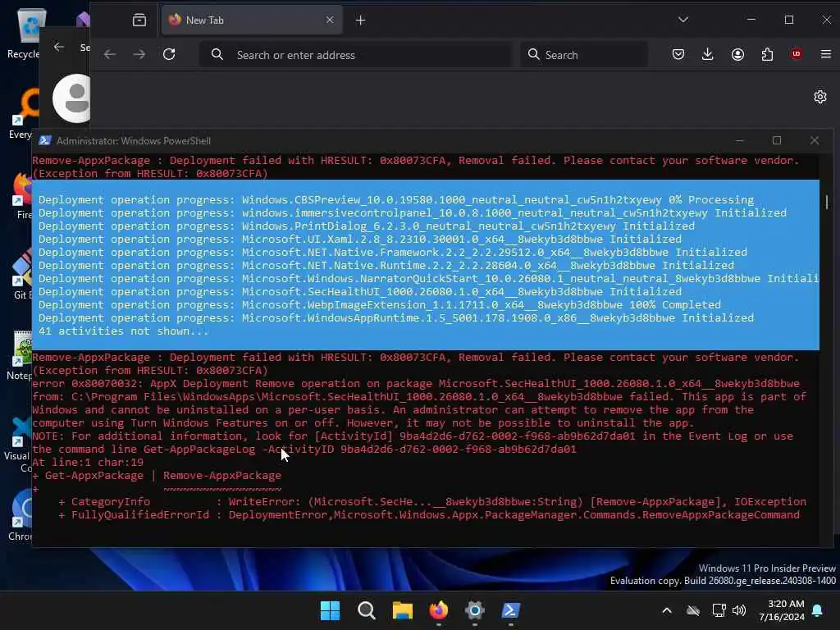
Task: Select the Chromium desktop shortcut
Action: [21, 515]
